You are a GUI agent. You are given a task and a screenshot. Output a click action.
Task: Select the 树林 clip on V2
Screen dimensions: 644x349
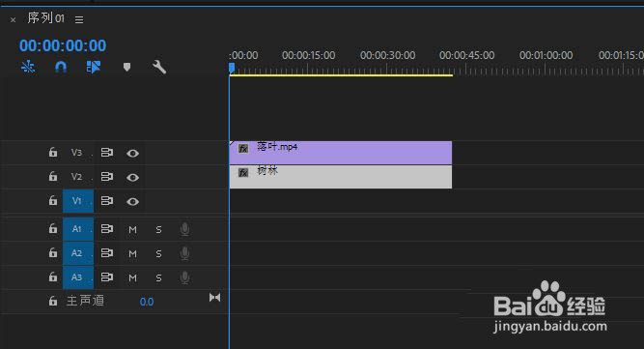(x=341, y=177)
